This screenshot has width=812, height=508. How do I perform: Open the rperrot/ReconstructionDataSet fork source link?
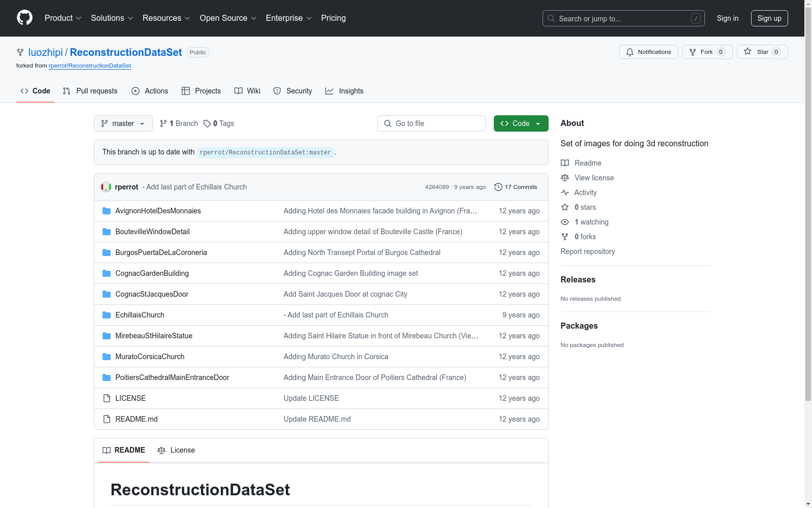coord(90,66)
